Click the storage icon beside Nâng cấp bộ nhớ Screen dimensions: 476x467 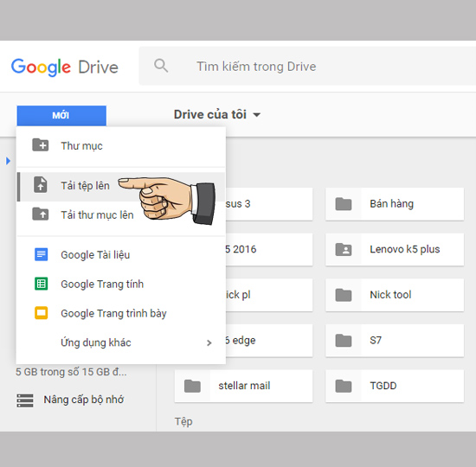pos(25,400)
